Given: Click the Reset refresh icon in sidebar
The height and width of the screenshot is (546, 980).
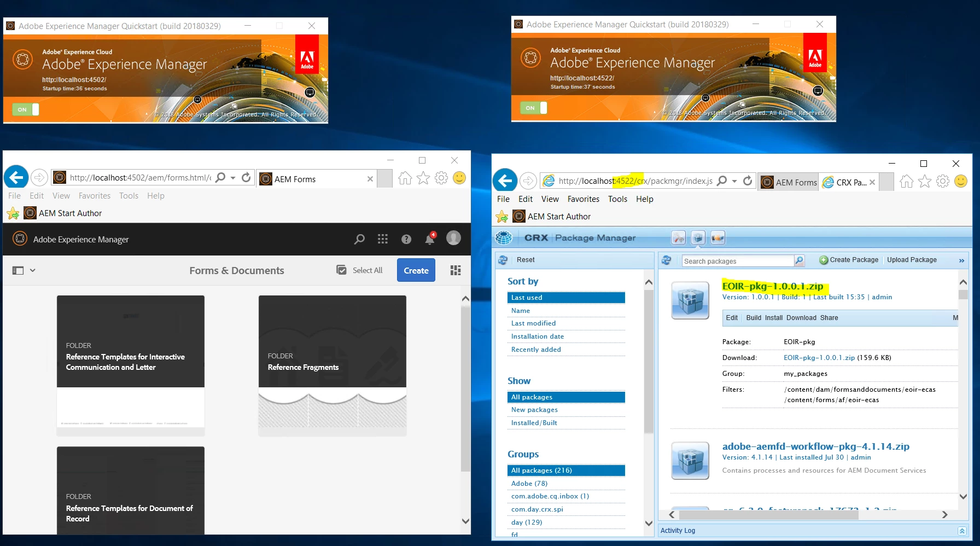Looking at the screenshot, I should pos(503,260).
